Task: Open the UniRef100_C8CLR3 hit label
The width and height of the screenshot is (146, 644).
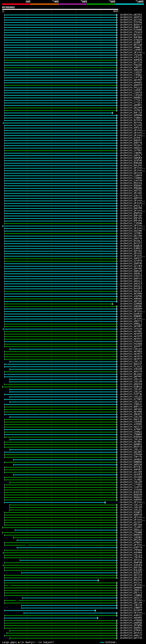Action: pos(131,349)
